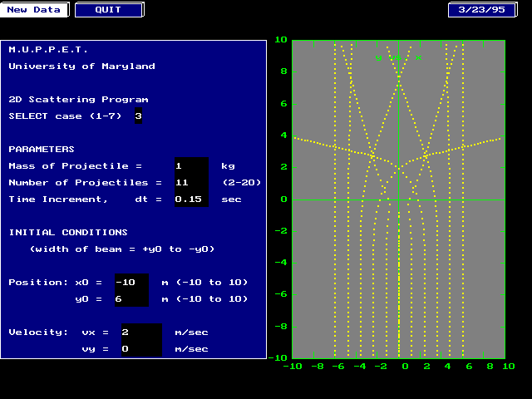Click the New Data button
The height and width of the screenshot is (399, 532).
pos(34,9)
